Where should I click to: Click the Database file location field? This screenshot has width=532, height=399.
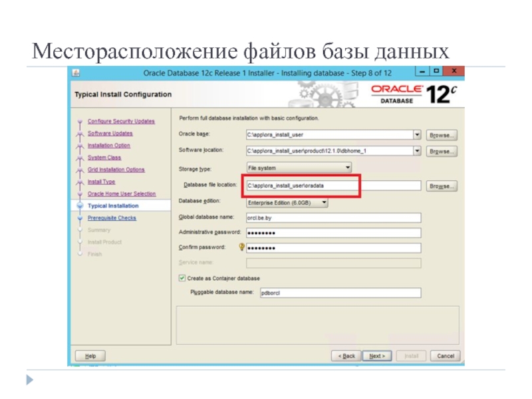point(334,186)
